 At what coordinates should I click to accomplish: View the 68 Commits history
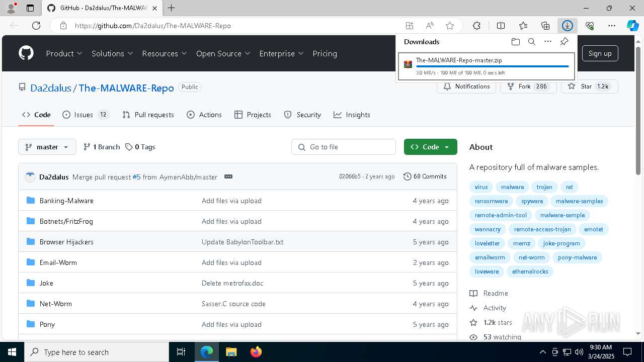point(425,176)
